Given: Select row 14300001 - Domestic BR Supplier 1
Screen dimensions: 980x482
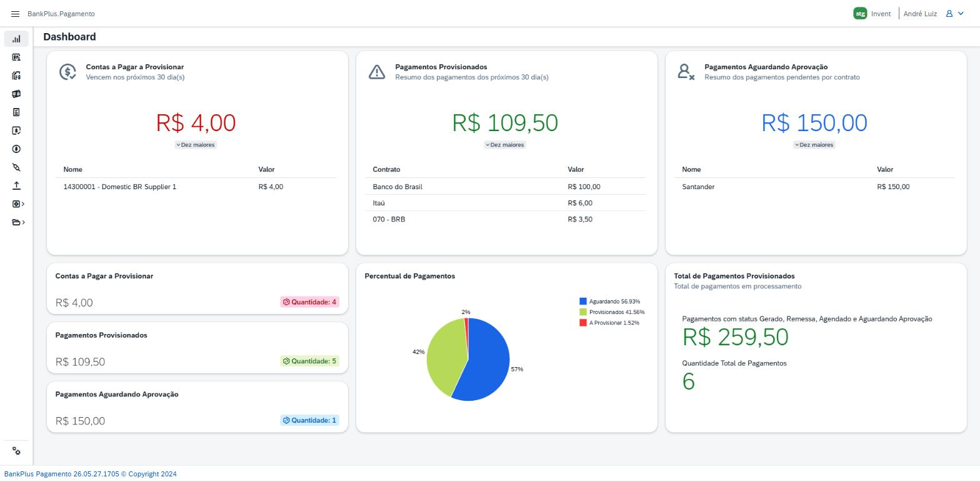Looking at the screenshot, I should pyautogui.click(x=196, y=187).
